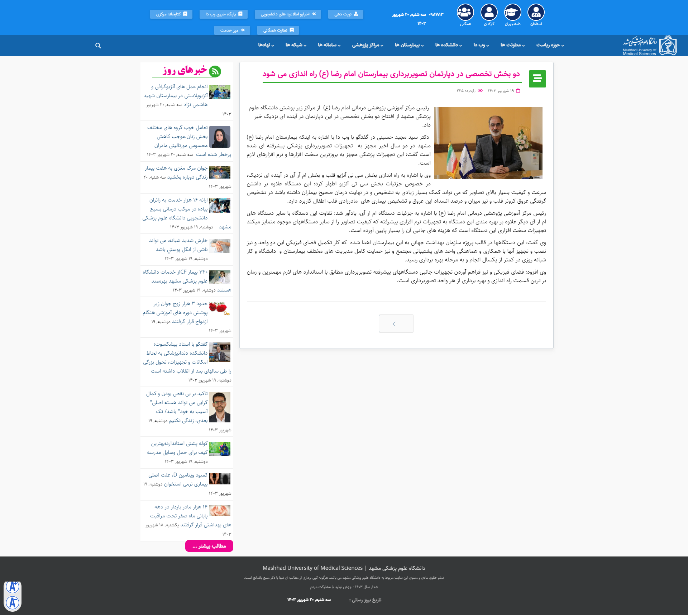Decrease font size with A- icon

(x=13, y=602)
